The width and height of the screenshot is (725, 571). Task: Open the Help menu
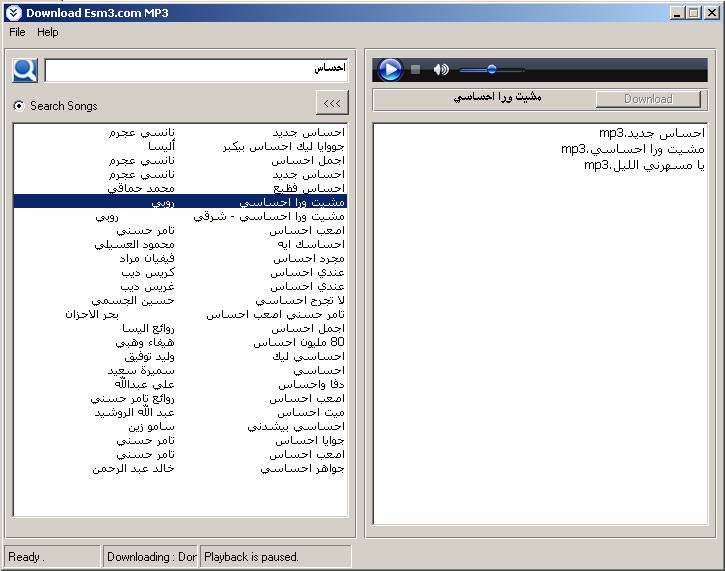click(48, 32)
